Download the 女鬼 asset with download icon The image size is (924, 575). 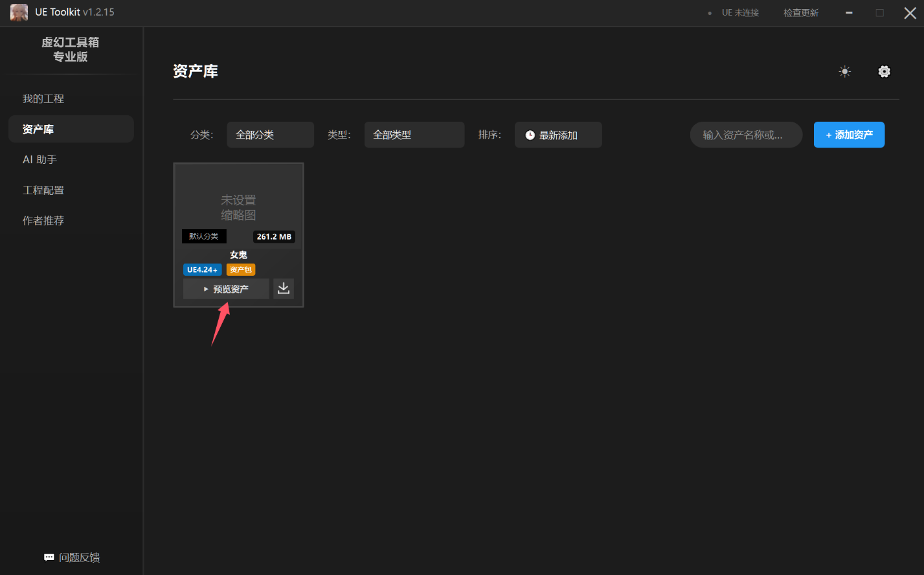tap(284, 289)
